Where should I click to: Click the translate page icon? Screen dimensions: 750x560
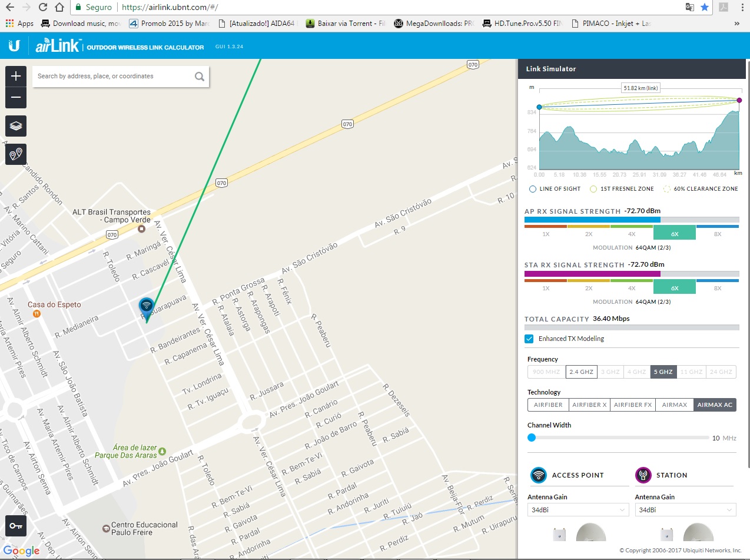pyautogui.click(x=690, y=8)
